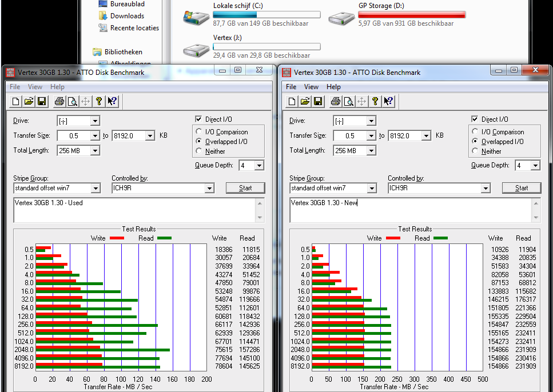Select Overlapped I/O radio in Used benchmark window
Viewport: 553px width, 392px height.
[x=199, y=141]
